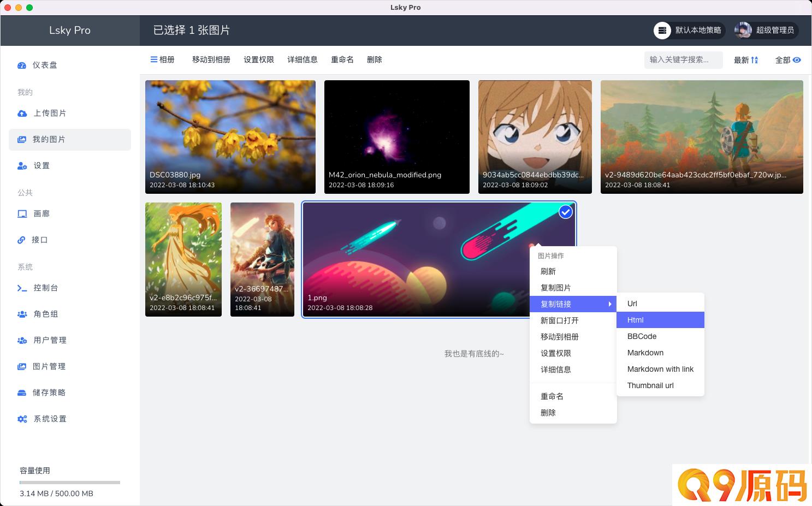Toggle the sort order arrows icon

pyautogui.click(x=755, y=60)
